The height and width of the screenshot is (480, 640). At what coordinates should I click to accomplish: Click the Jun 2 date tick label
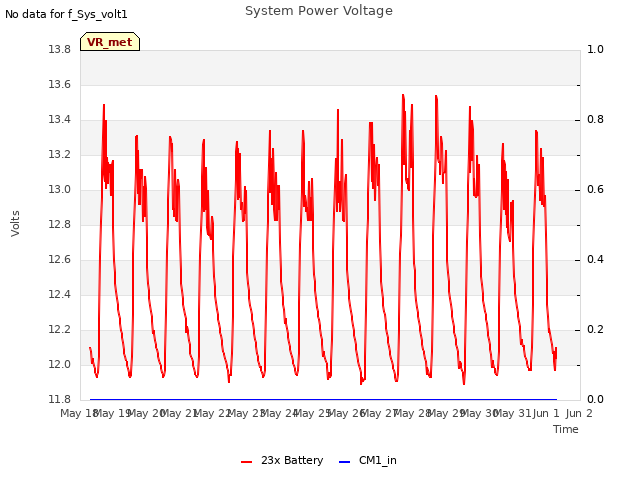579,413
